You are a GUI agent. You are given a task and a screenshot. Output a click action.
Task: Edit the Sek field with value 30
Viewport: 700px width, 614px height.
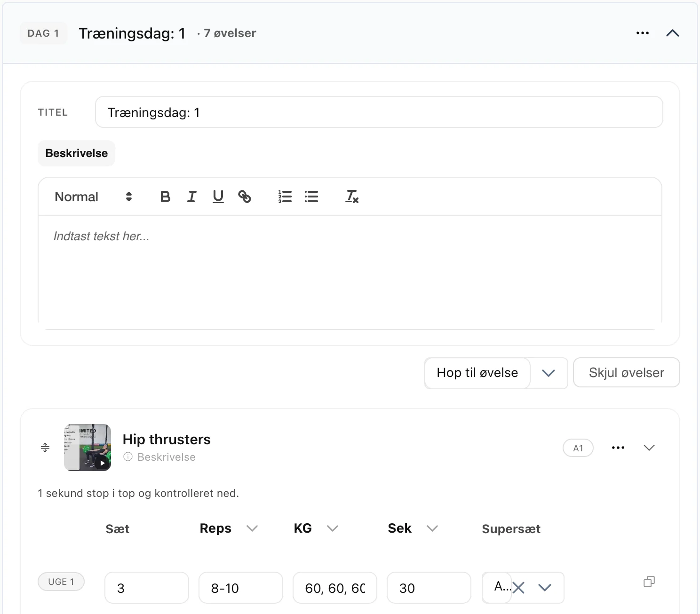(x=429, y=588)
